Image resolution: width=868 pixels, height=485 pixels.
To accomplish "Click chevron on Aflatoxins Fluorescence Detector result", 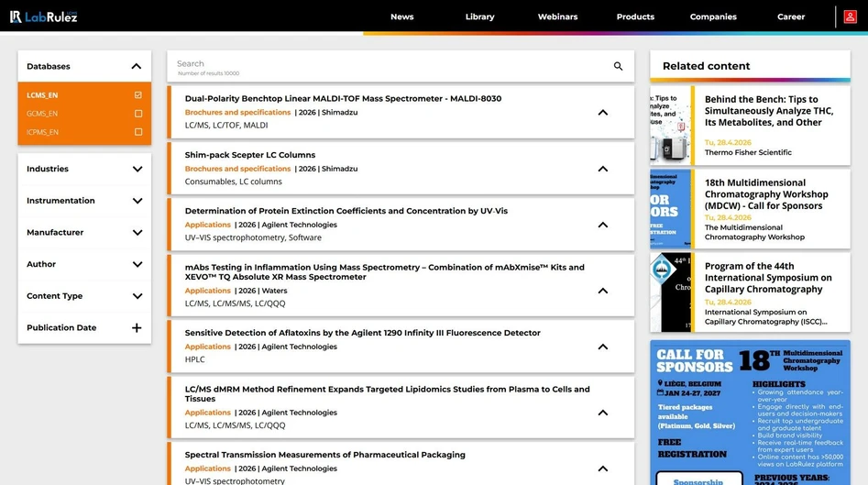I will pyautogui.click(x=602, y=347).
